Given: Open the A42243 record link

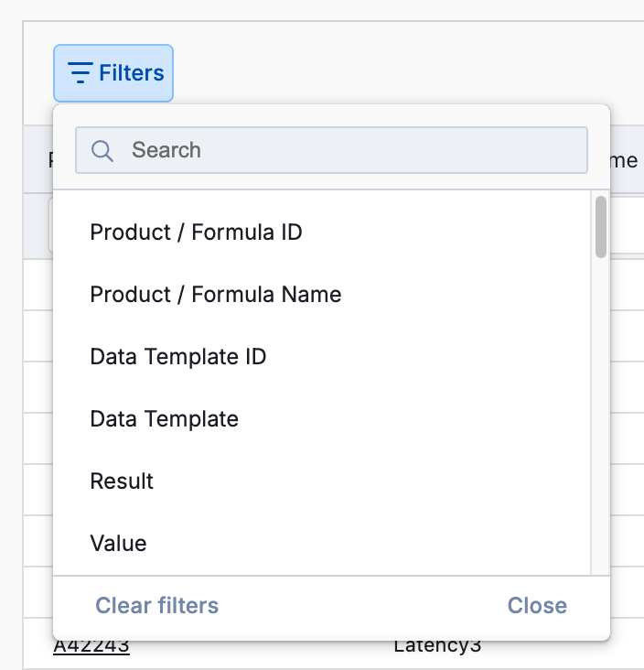Looking at the screenshot, I should 91,646.
